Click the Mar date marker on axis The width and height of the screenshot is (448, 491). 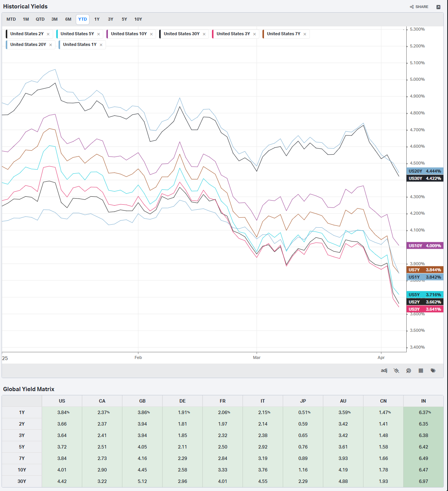257,357
